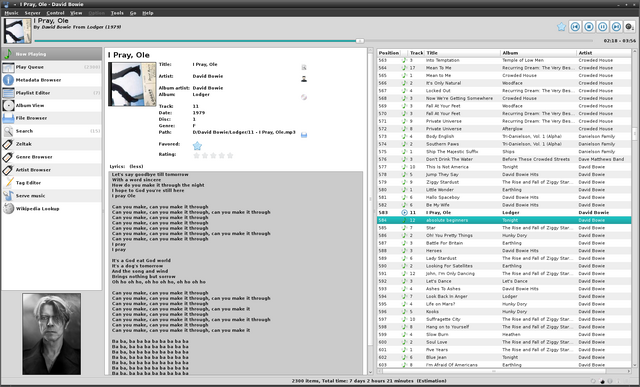Open the Control menu

(x=55, y=13)
